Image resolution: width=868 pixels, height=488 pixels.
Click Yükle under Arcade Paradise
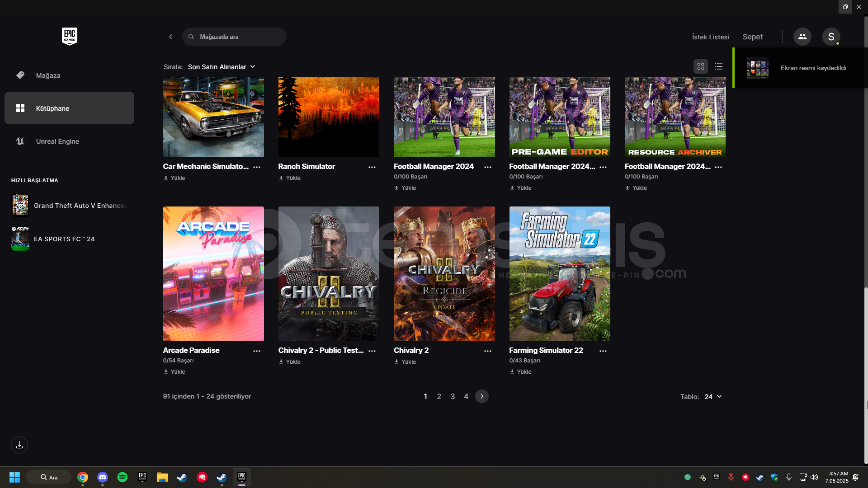(x=175, y=372)
